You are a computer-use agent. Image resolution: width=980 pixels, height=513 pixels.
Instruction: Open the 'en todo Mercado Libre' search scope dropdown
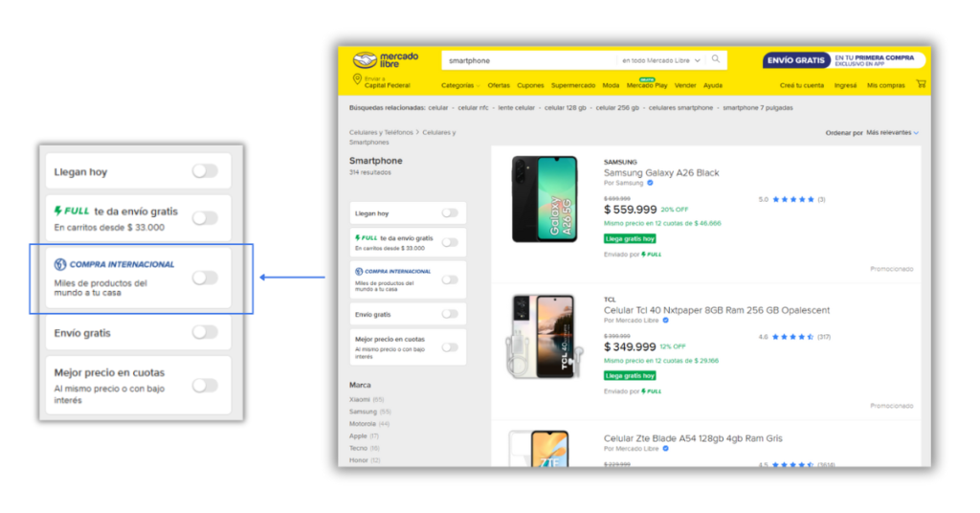coord(661,60)
